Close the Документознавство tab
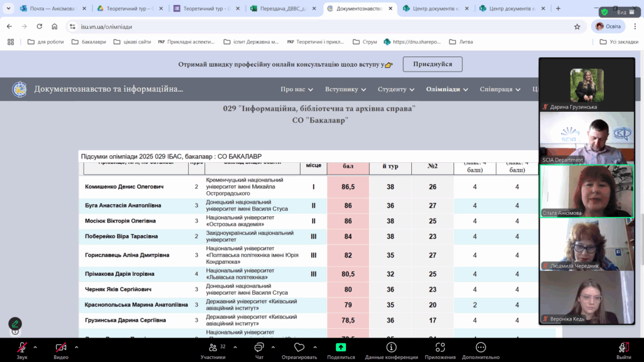 coord(390,8)
